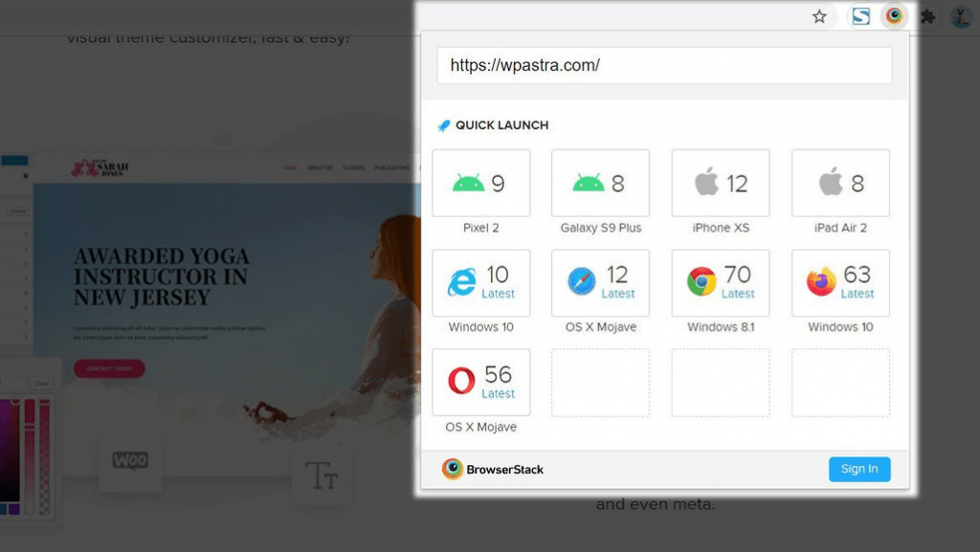Launch Safari 12 on OS X Mojave
The image size is (980, 552).
tap(601, 283)
